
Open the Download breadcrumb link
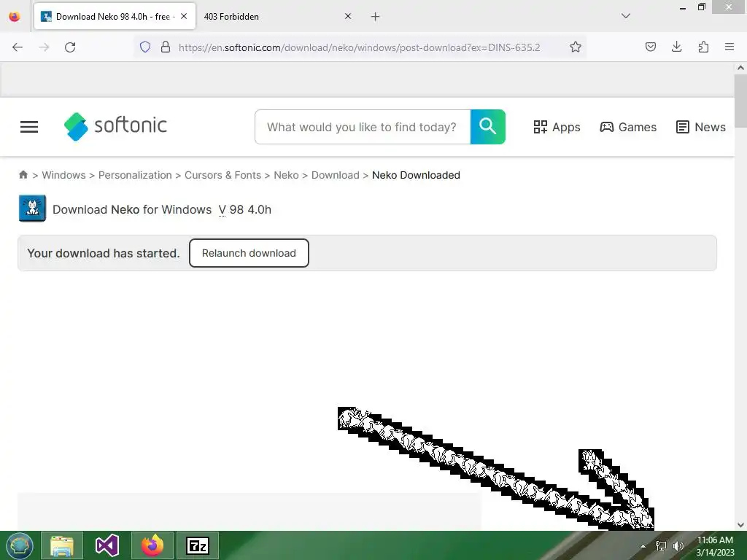[x=336, y=175]
